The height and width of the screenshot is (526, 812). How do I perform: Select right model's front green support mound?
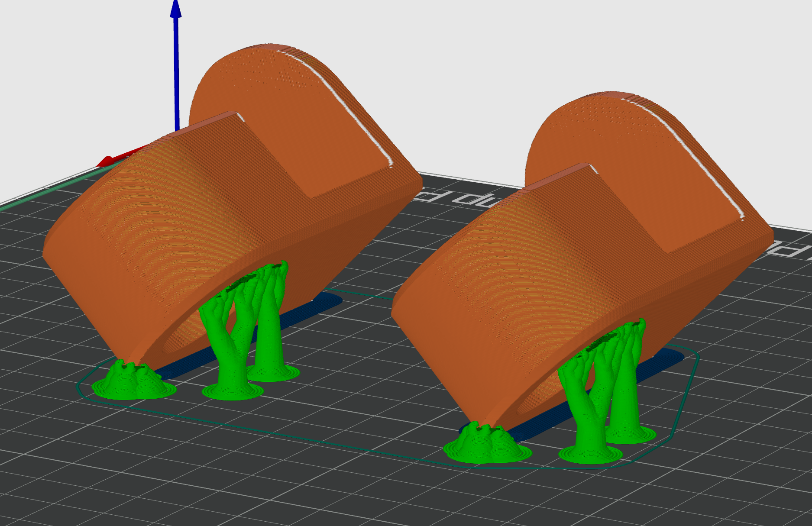click(487, 444)
